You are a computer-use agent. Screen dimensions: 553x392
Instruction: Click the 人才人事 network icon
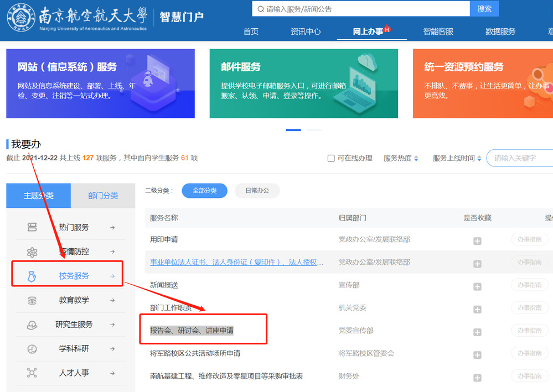point(32,373)
